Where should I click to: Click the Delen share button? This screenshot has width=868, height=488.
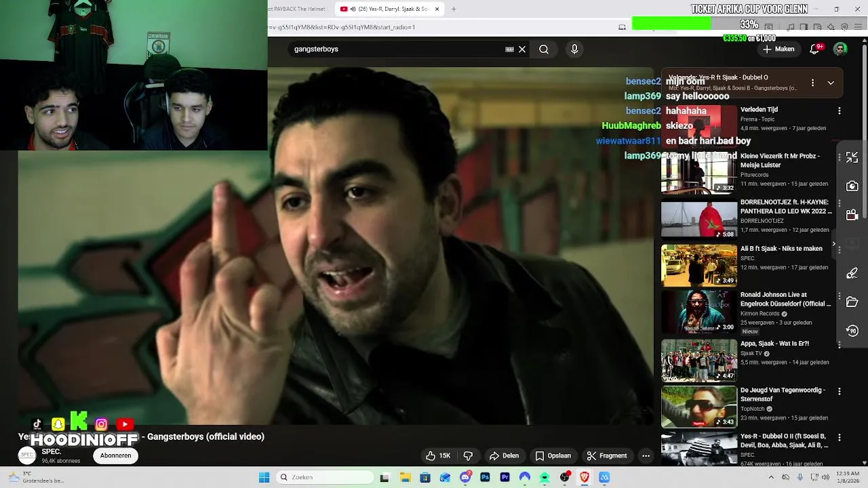coord(504,455)
